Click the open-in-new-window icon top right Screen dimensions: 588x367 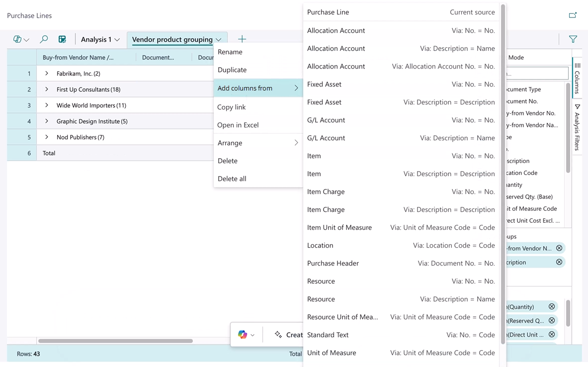pyautogui.click(x=573, y=15)
